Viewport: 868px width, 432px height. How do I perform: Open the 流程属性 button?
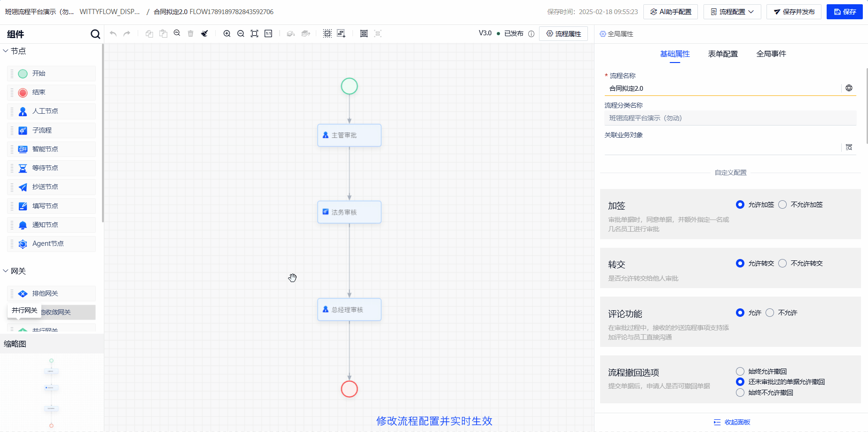coord(563,34)
